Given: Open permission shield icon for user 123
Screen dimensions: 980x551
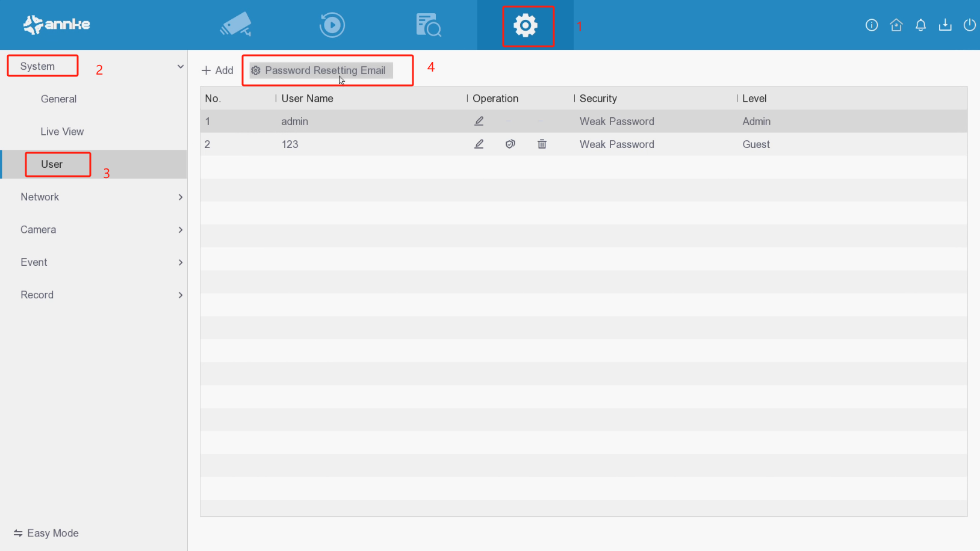Looking at the screenshot, I should pyautogui.click(x=510, y=144).
